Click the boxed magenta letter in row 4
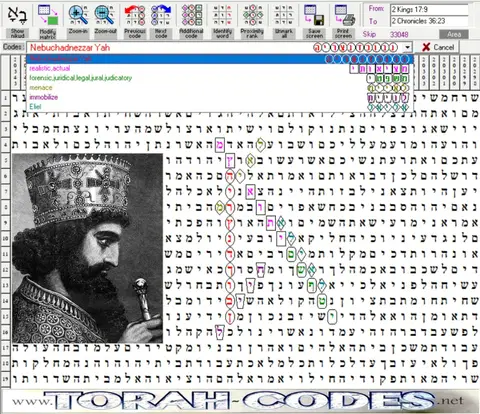 (x=219, y=145)
